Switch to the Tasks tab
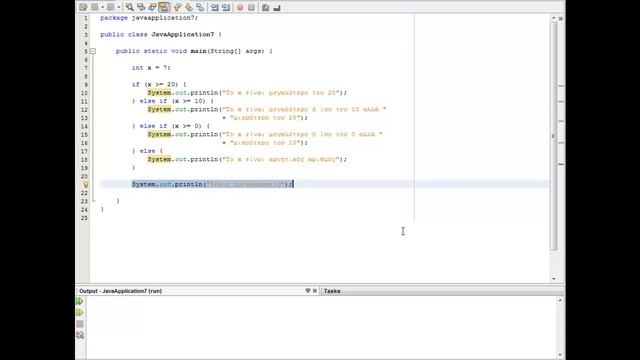The width and height of the screenshot is (640, 360). tap(332, 291)
